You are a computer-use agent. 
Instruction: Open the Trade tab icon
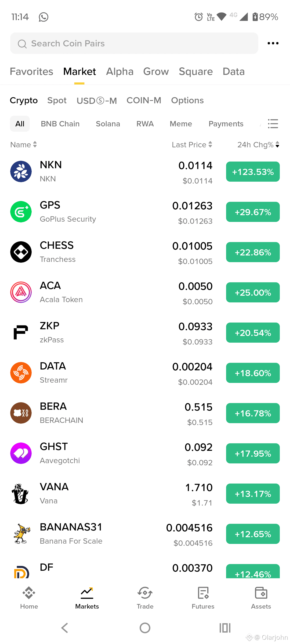pyautogui.click(x=145, y=593)
